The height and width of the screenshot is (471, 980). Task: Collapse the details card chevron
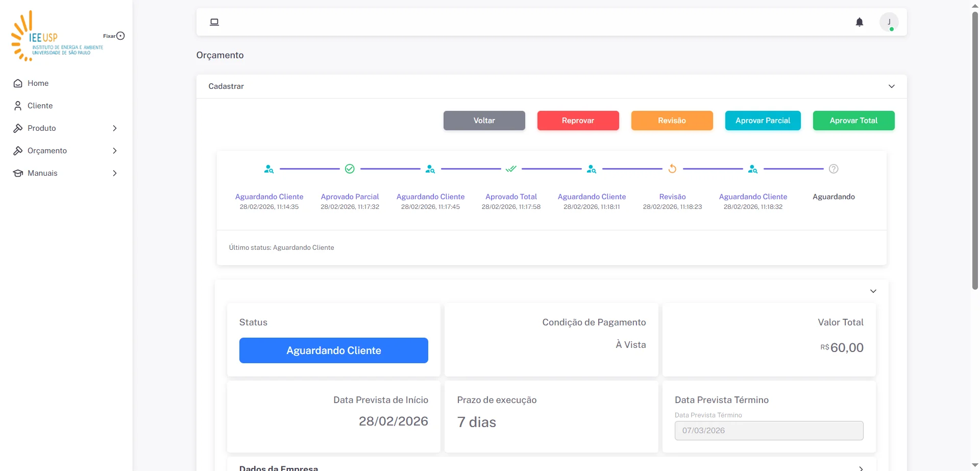coord(873,291)
